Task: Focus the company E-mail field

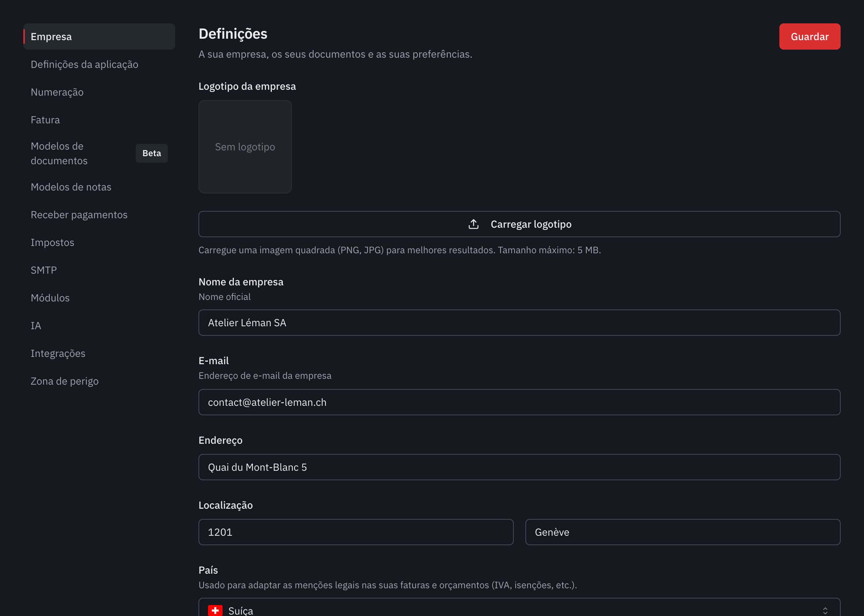Action: point(519,402)
